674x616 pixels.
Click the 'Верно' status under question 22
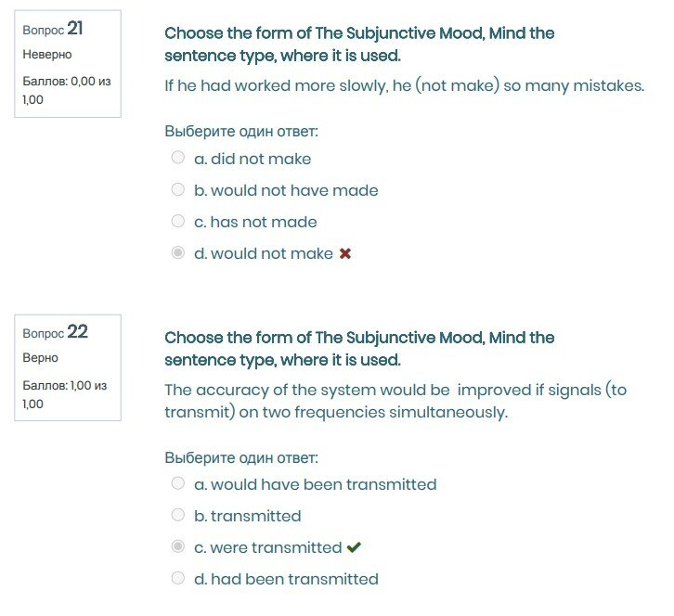coord(40,357)
